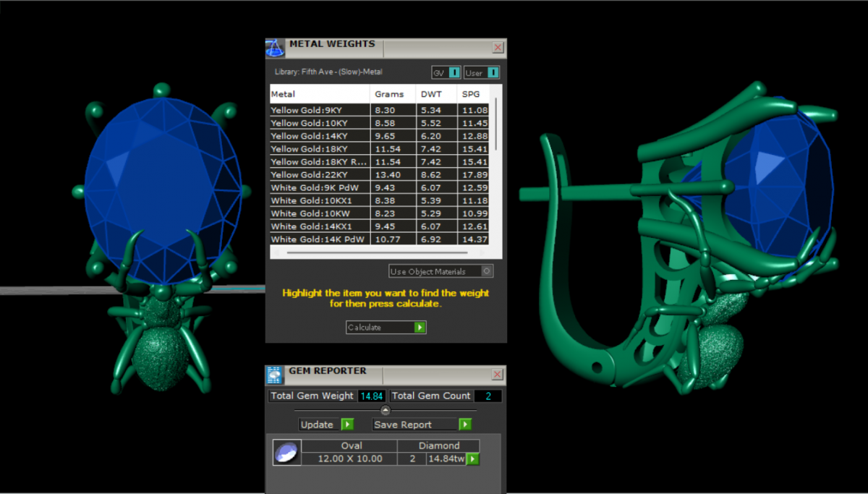The height and width of the screenshot is (494, 868).
Task: Select the oval gem thumbnail icon
Action: click(x=286, y=453)
